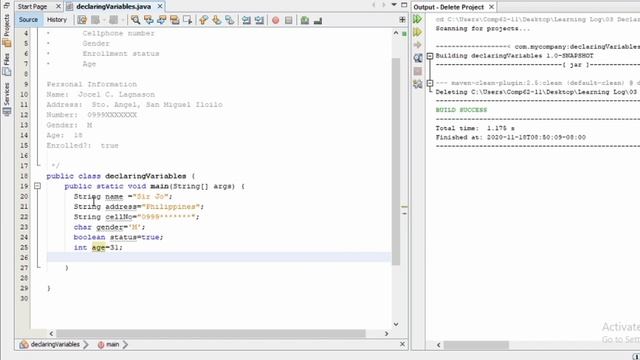Maximize the editor window icon

tap(404, 5)
